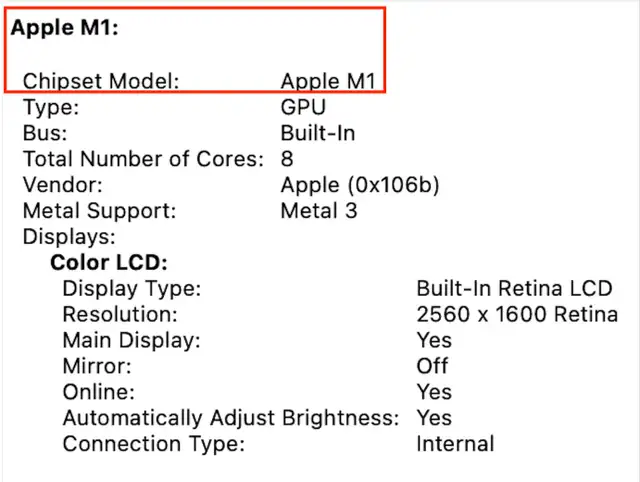Select the Apple M1 chipset value
This screenshot has width=640, height=482.
point(328,81)
